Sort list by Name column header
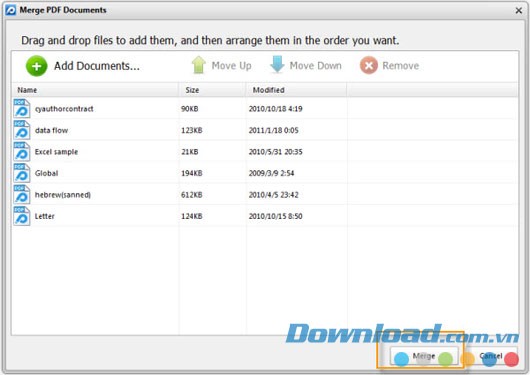 (95, 90)
